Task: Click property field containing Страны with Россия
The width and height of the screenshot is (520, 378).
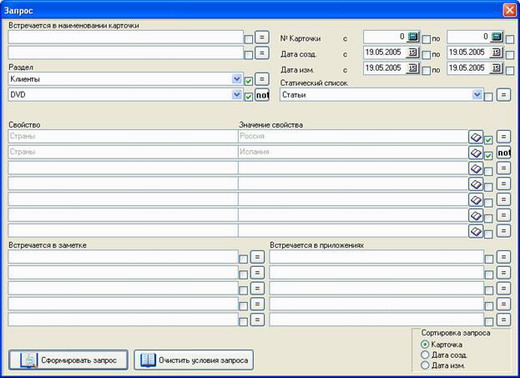Action: pos(123,136)
